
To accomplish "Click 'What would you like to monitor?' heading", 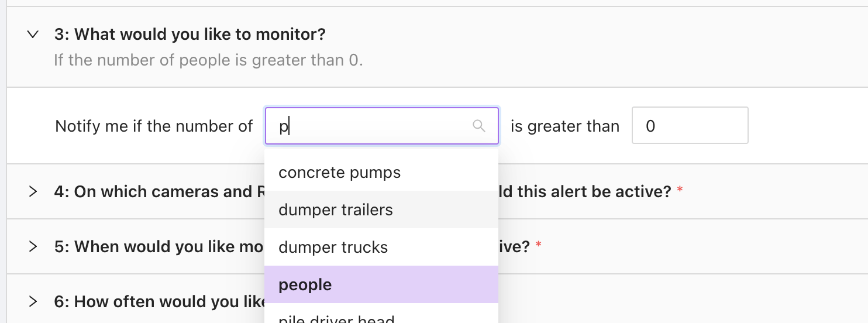I will pos(190,35).
